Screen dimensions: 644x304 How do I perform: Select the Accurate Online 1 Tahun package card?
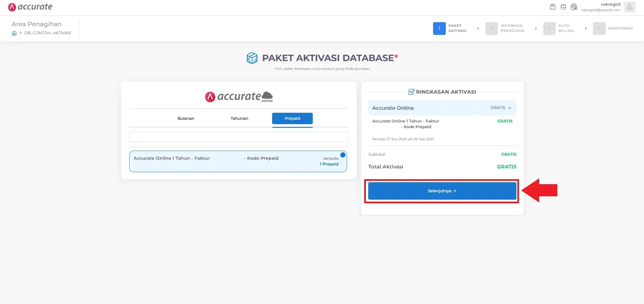[238, 161]
